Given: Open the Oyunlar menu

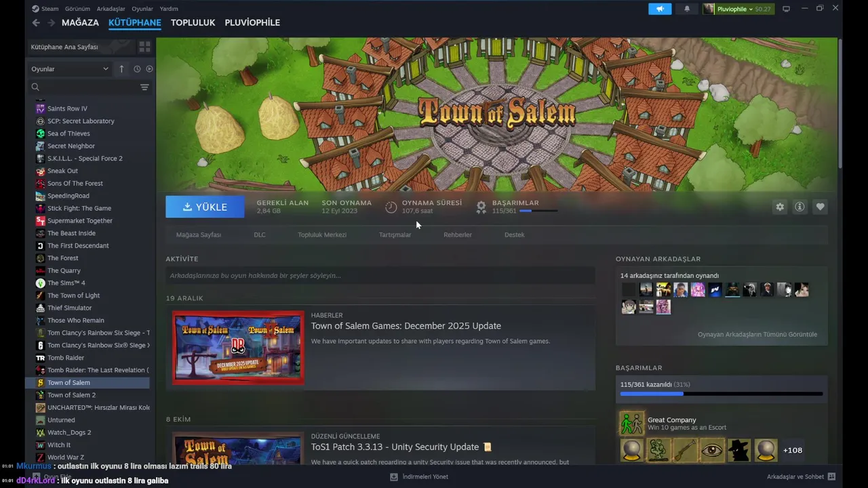Looking at the screenshot, I should [142, 9].
